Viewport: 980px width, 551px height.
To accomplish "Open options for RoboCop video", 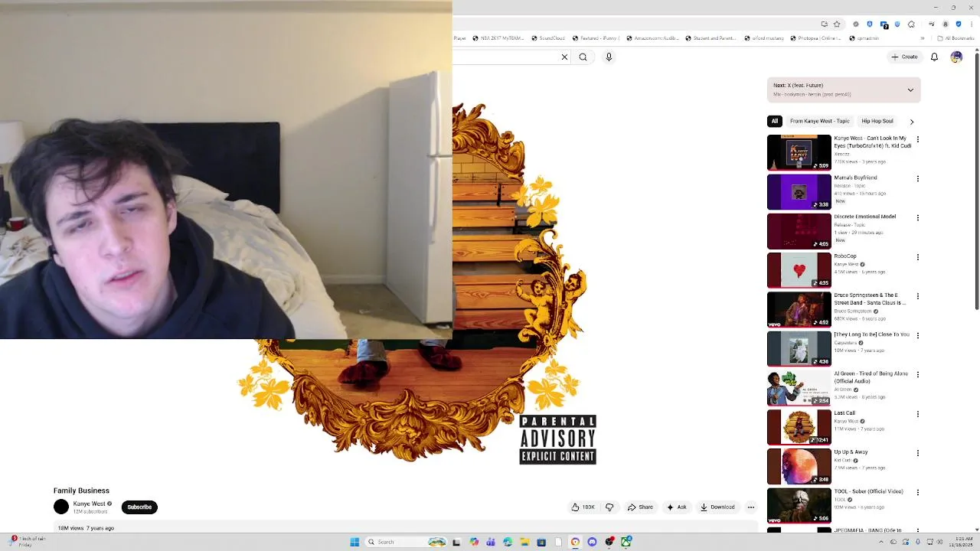I will coord(917,257).
